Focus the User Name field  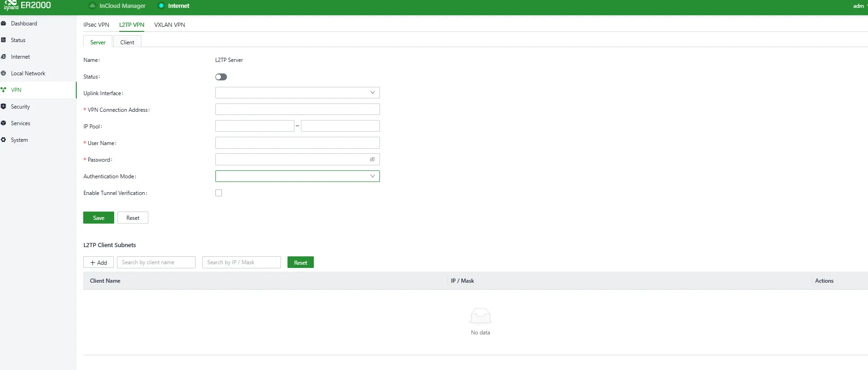(x=297, y=143)
